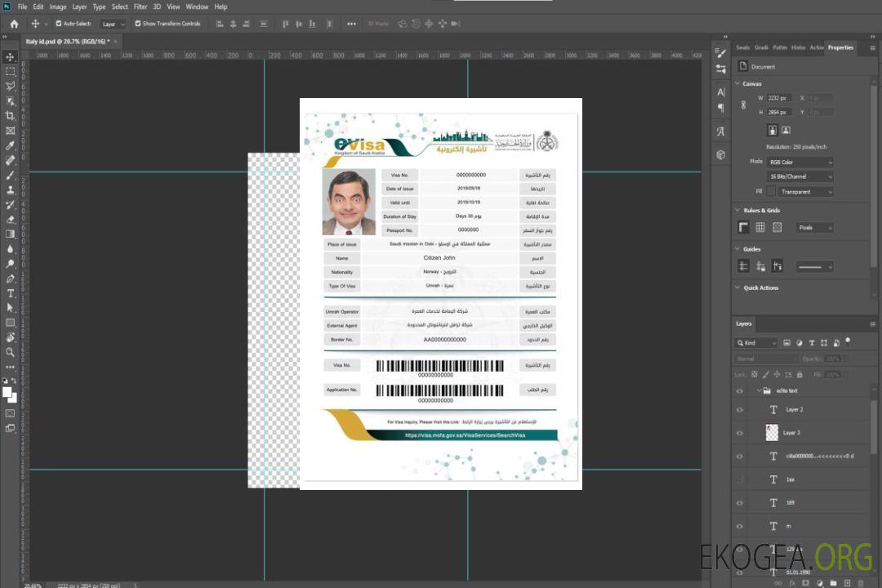Open the Paragraph panel icon
The height and width of the screenshot is (588, 882).
720,108
